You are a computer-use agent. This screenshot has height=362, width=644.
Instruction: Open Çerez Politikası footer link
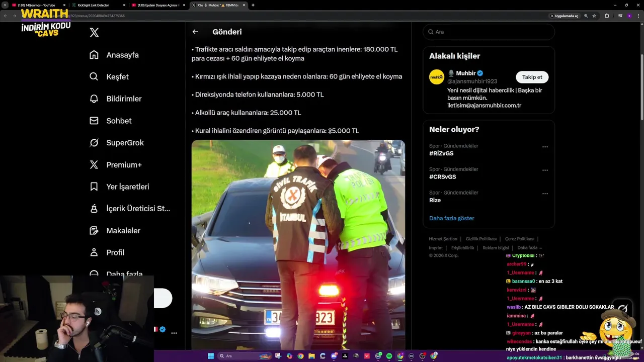click(x=520, y=239)
